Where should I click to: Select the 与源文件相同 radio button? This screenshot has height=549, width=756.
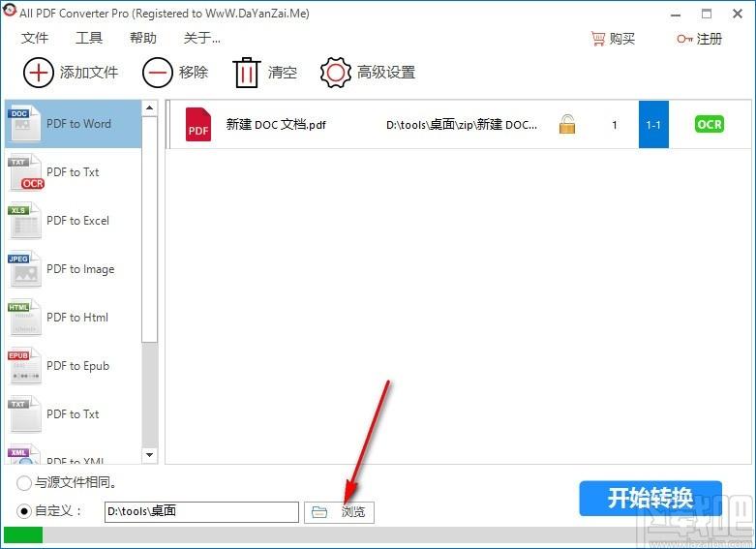[x=23, y=482]
